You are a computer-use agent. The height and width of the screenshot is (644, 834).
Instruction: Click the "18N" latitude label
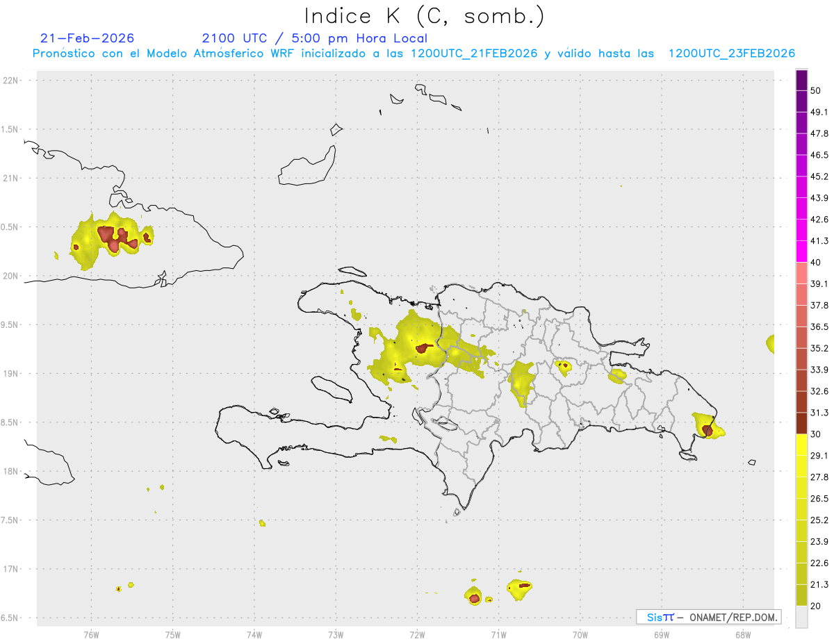(x=11, y=472)
